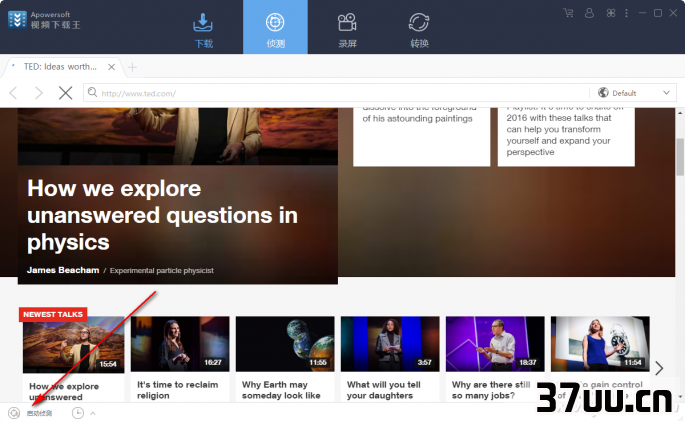The width and height of the screenshot is (685, 423).
Task: Go back to the previous page
Action: click(14, 93)
